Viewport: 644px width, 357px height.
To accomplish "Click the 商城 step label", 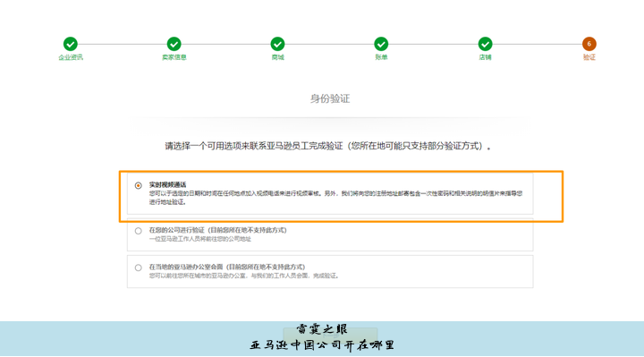I will point(277,57).
